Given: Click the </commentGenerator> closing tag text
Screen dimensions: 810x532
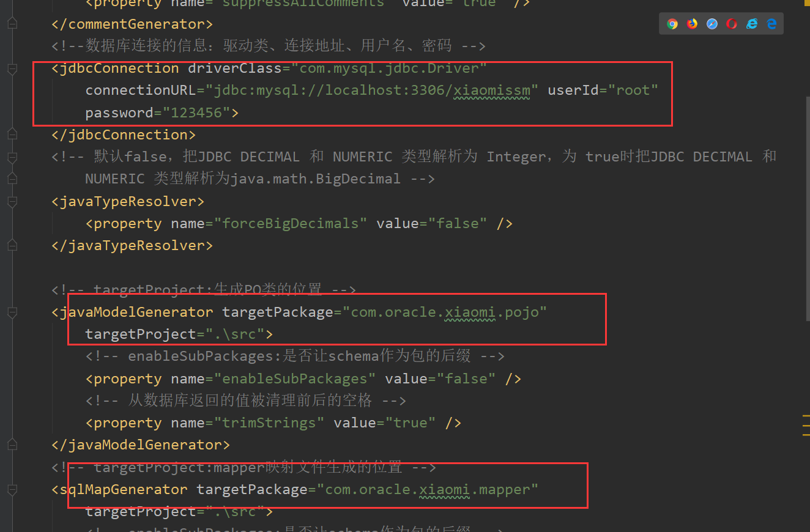Looking at the screenshot, I should point(132,24).
